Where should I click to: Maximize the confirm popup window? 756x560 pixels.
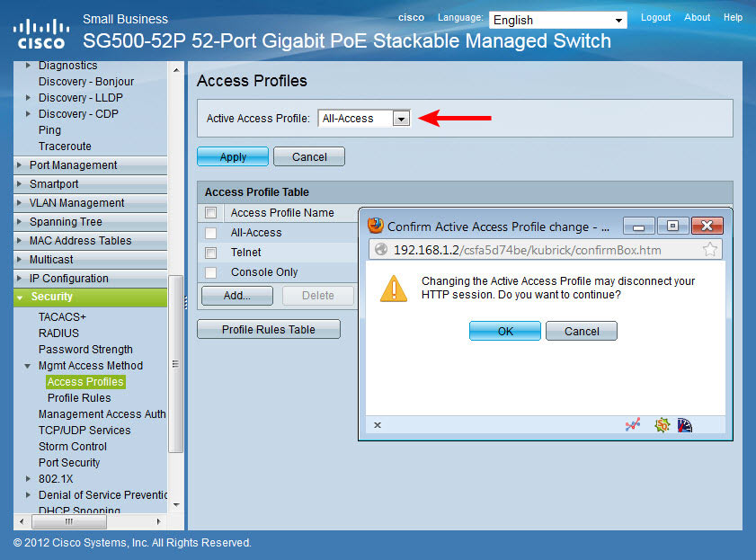coord(672,226)
